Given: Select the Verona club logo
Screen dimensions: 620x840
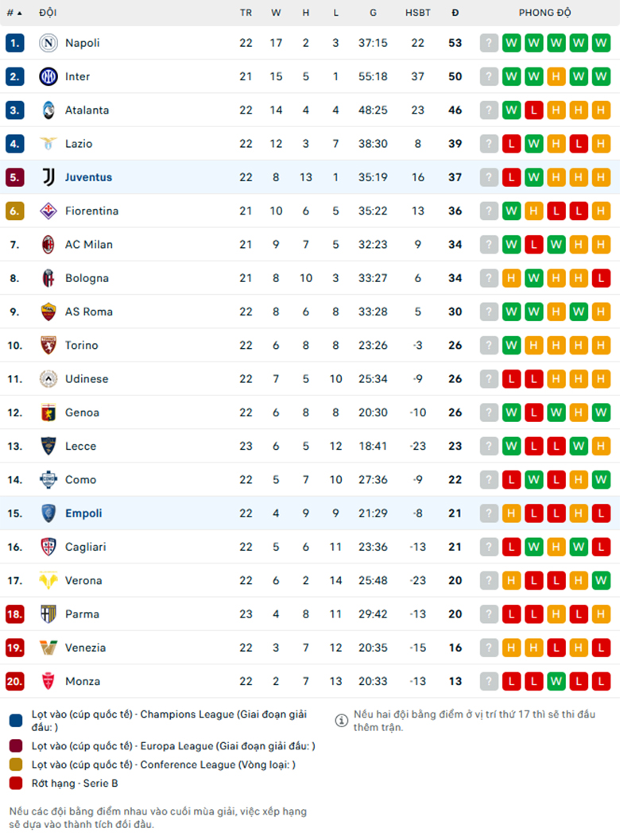Looking at the screenshot, I should [48, 581].
